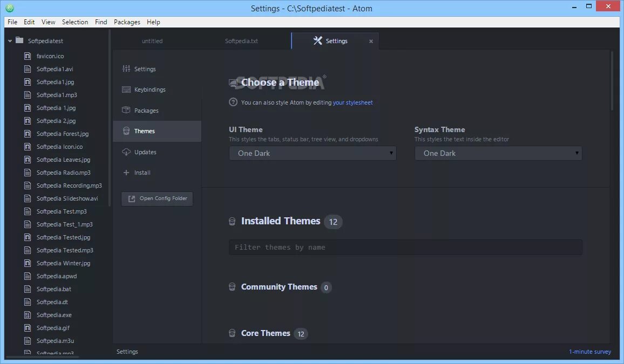Click the Softpedia.gif image file icon
Viewport: 624px width, 364px height.
click(x=28, y=328)
